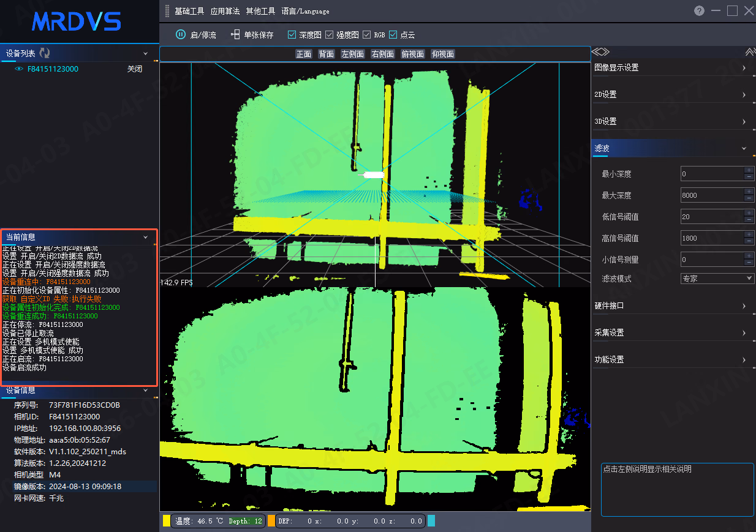
Task: Switch to the 俯视面 top view
Action: point(412,54)
